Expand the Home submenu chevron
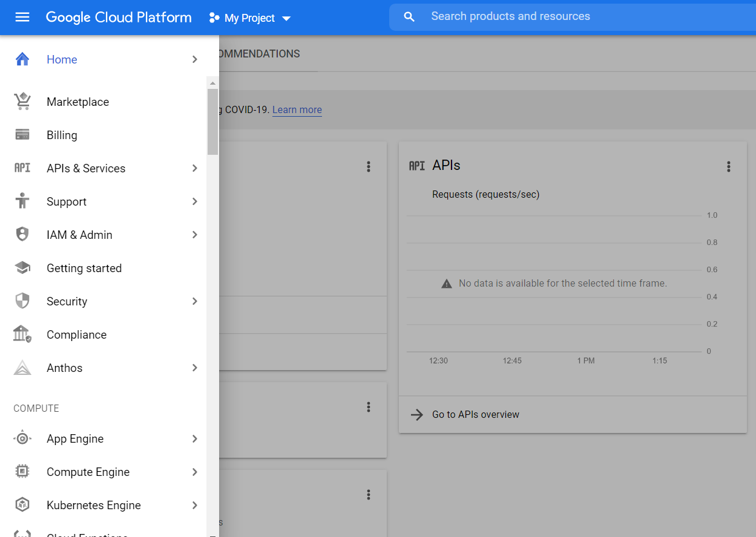 tap(194, 59)
